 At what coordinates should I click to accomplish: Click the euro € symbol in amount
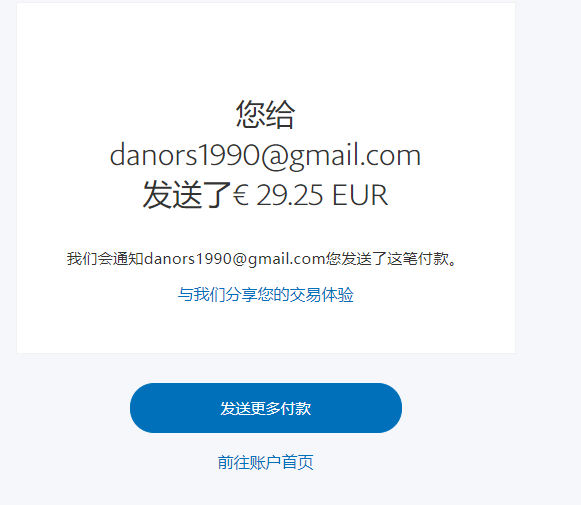pos(240,195)
